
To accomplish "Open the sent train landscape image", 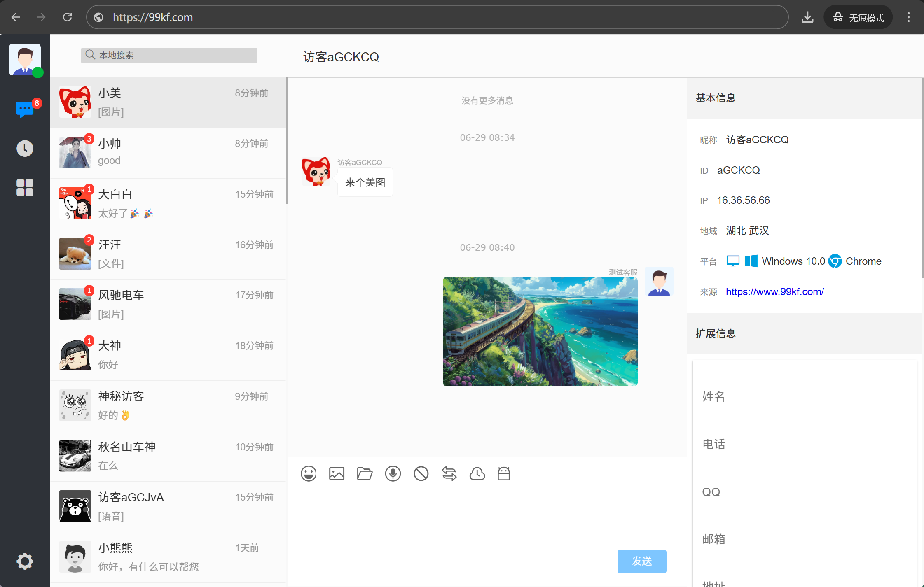I will click(540, 331).
